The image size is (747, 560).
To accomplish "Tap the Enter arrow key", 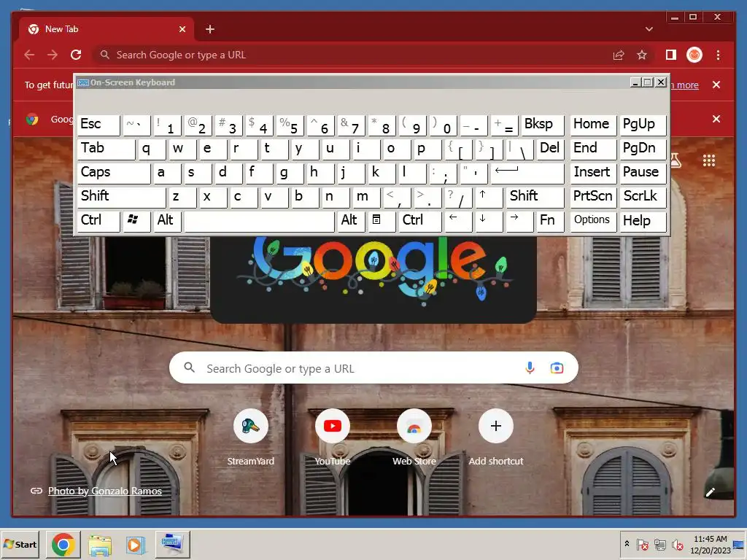I will click(x=527, y=172).
